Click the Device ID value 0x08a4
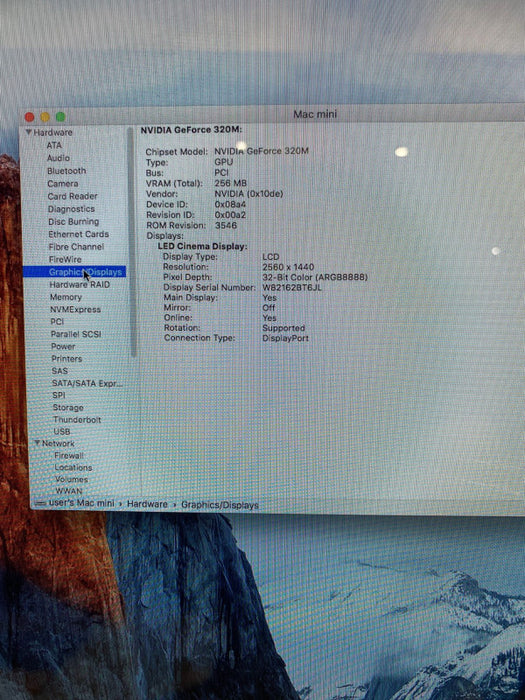The width and height of the screenshot is (525, 700). point(230,204)
